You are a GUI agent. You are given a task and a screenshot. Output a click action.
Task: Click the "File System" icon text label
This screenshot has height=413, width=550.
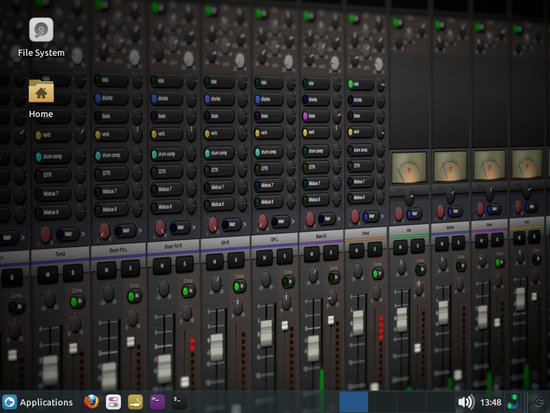41,53
